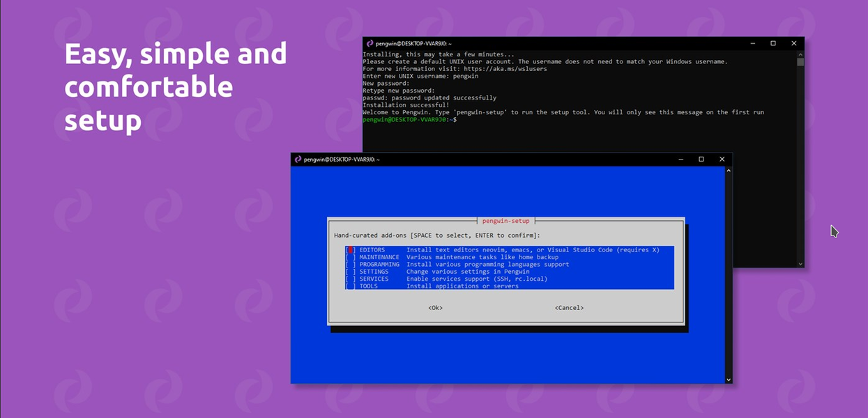Click 'Install various programming languages support' text
868x418 pixels.
coord(488,265)
